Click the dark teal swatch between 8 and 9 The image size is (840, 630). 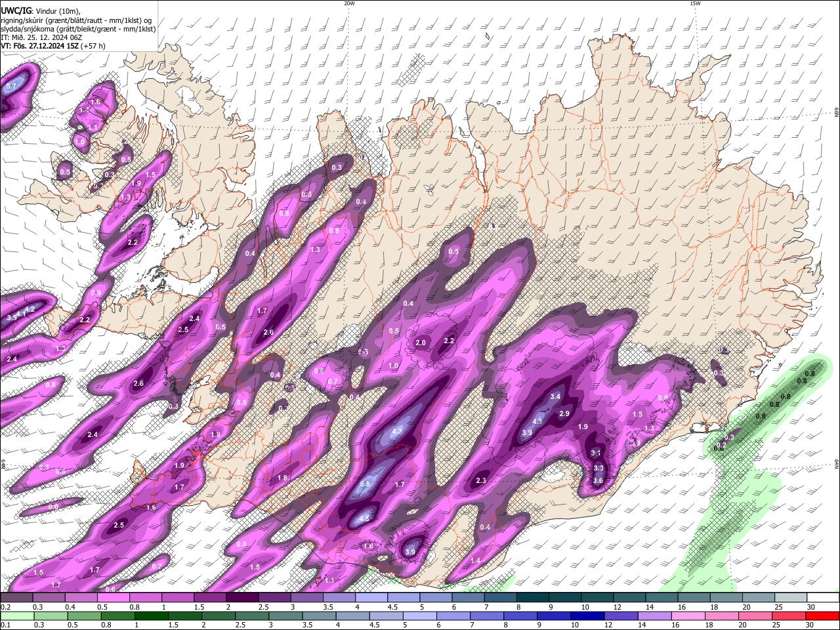532,598
